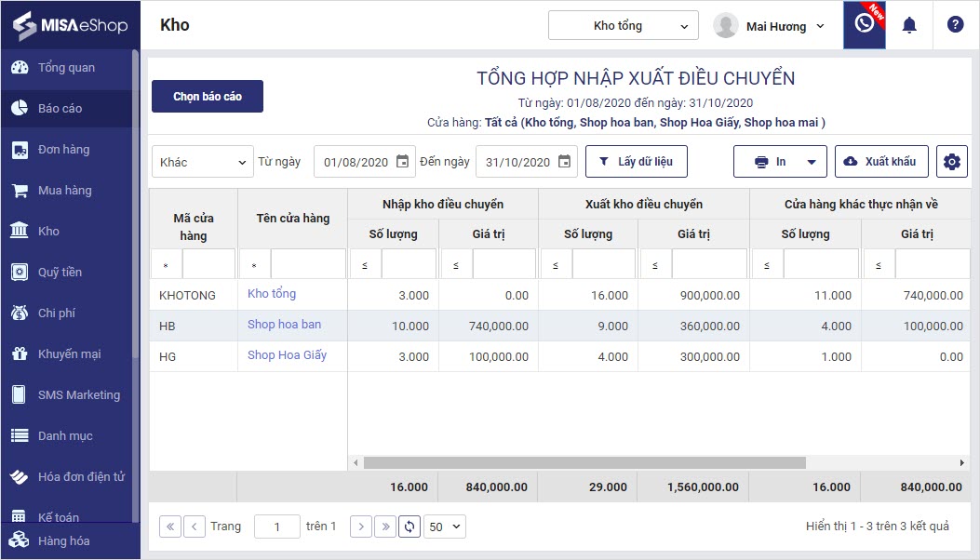Open Báo cáo in the sidebar

click(x=60, y=108)
